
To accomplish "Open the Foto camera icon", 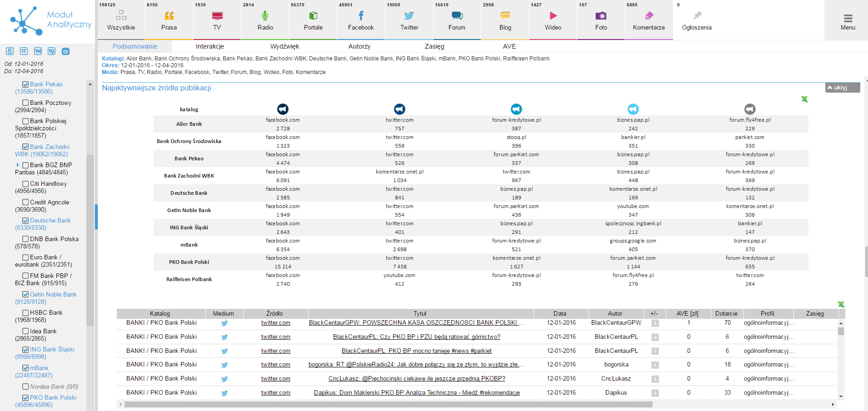I will (601, 16).
